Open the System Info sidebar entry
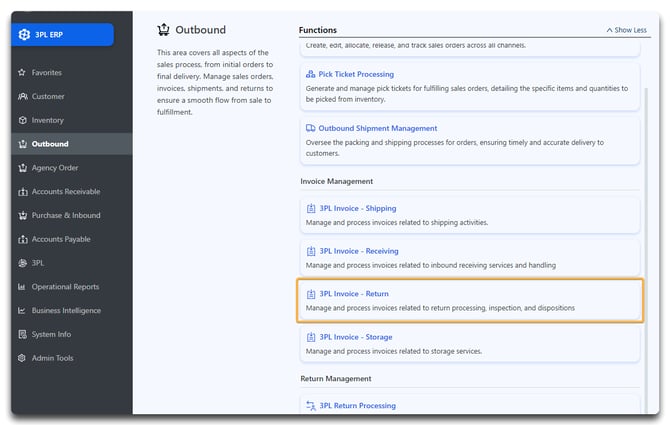The height and width of the screenshot is (425, 670). pyautogui.click(x=52, y=335)
